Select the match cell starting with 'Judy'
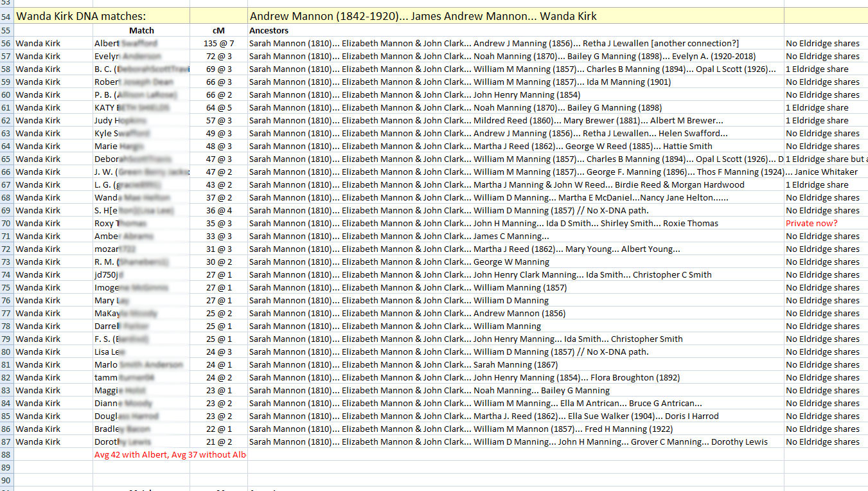 (x=141, y=120)
